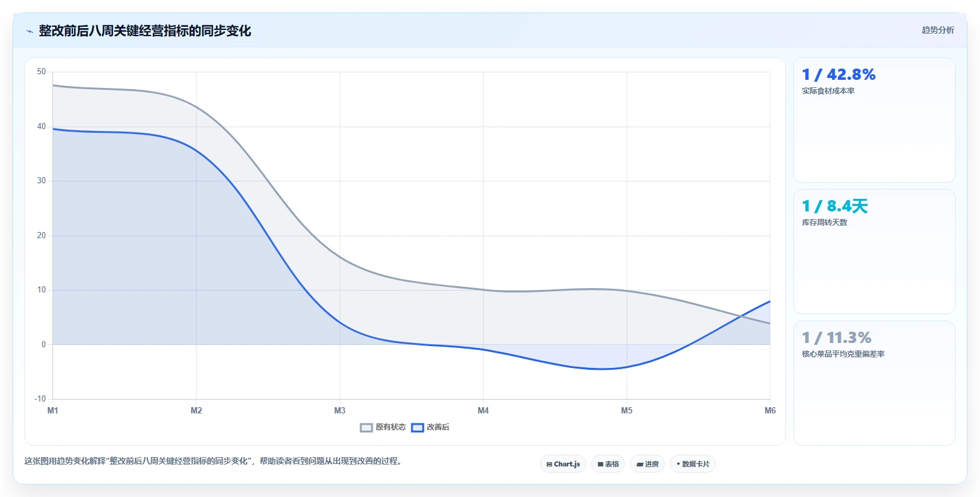Select the 表格 tag
This screenshot has width=980, height=497.
(x=608, y=464)
